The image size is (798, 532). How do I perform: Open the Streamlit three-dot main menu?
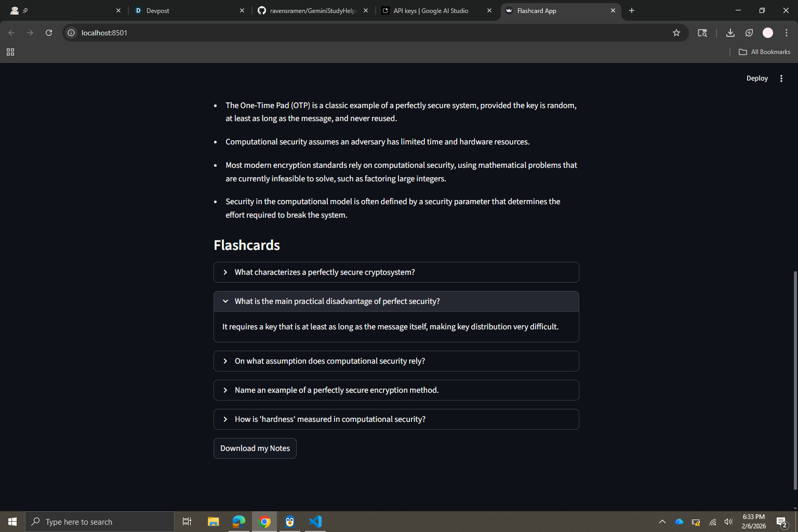(781, 78)
